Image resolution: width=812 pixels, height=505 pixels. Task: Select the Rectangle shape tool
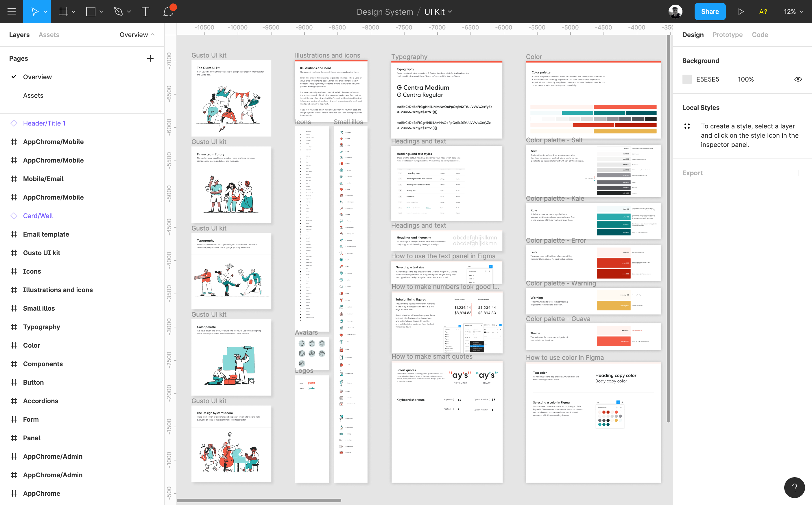point(91,11)
